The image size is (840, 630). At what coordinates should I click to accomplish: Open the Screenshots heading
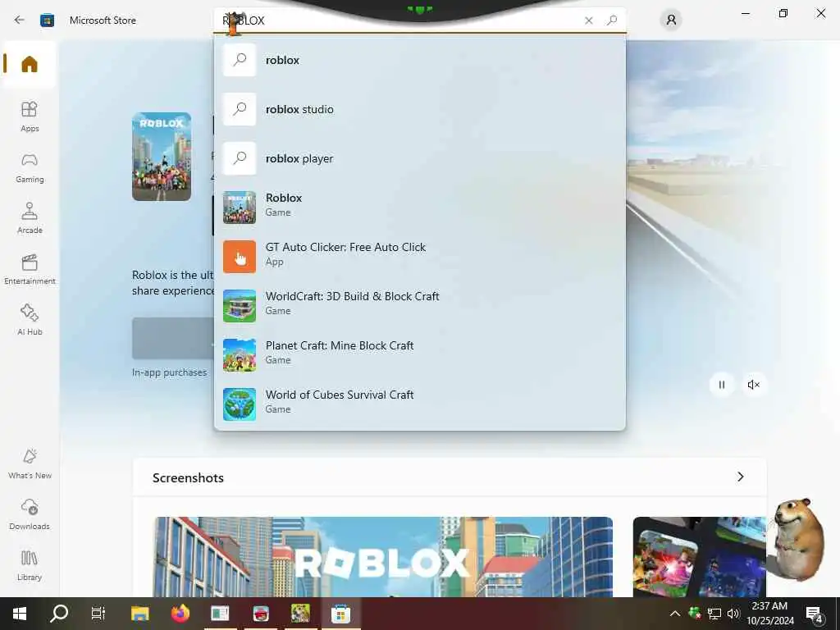click(x=188, y=478)
